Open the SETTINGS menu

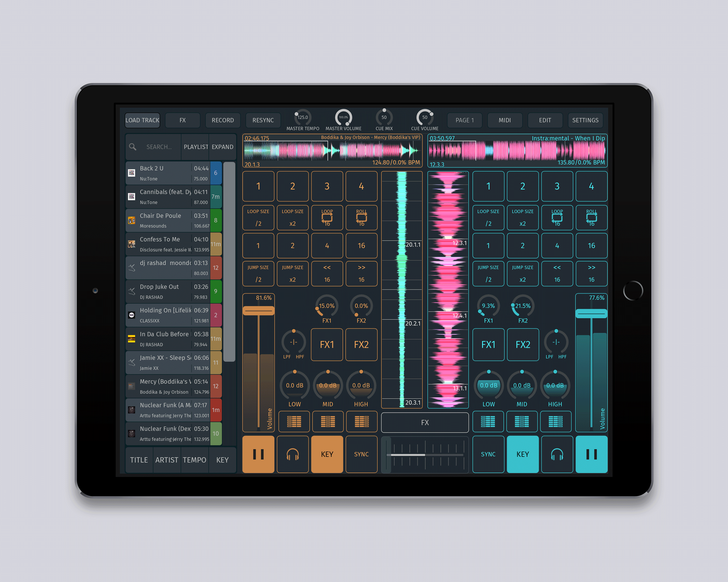585,120
